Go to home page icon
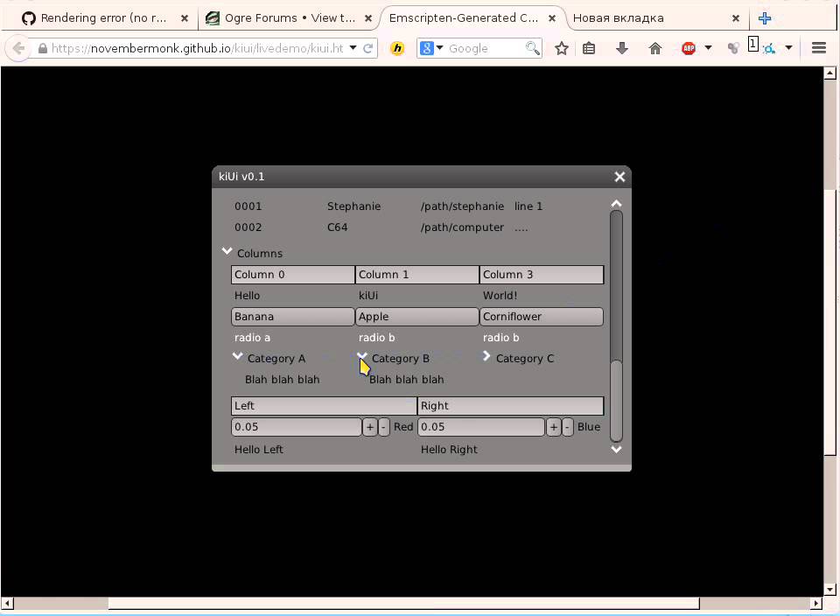This screenshot has height=616, width=840. coord(655,48)
